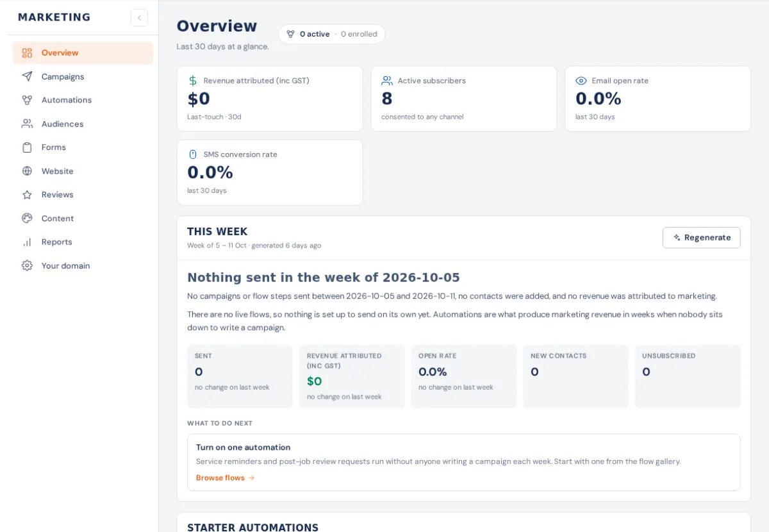Click the Audiences people icon
769x532 pixels.
(27, 124)
